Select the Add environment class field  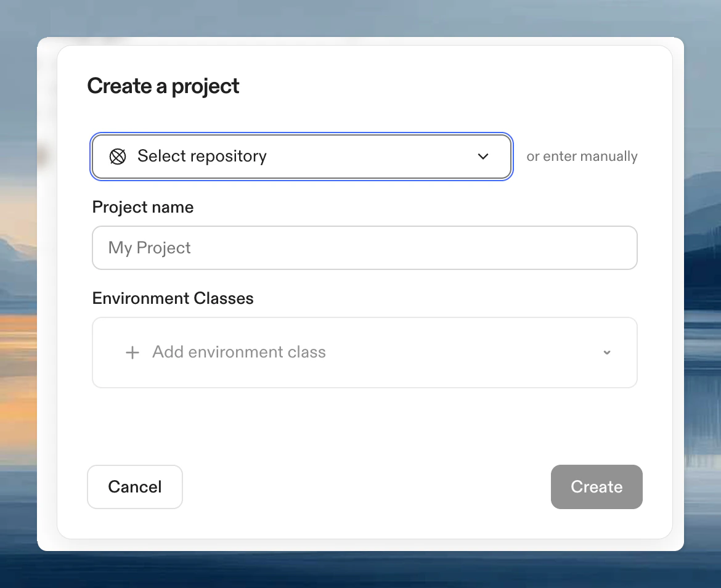tap(364, 353)
